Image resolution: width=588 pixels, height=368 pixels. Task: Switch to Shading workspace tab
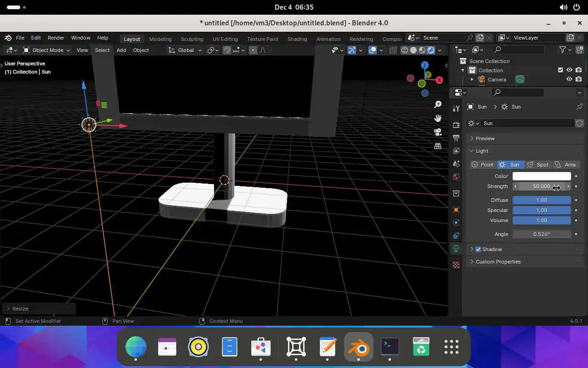[x=297, y=39]
